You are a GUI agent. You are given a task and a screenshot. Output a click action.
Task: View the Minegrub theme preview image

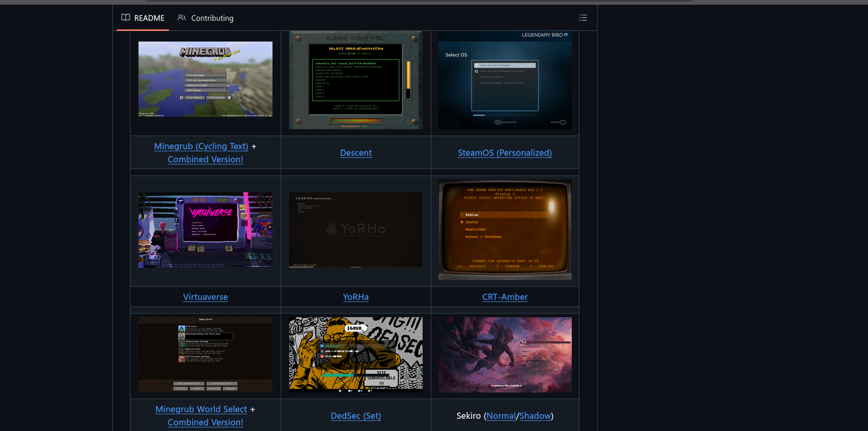[205, 79]
